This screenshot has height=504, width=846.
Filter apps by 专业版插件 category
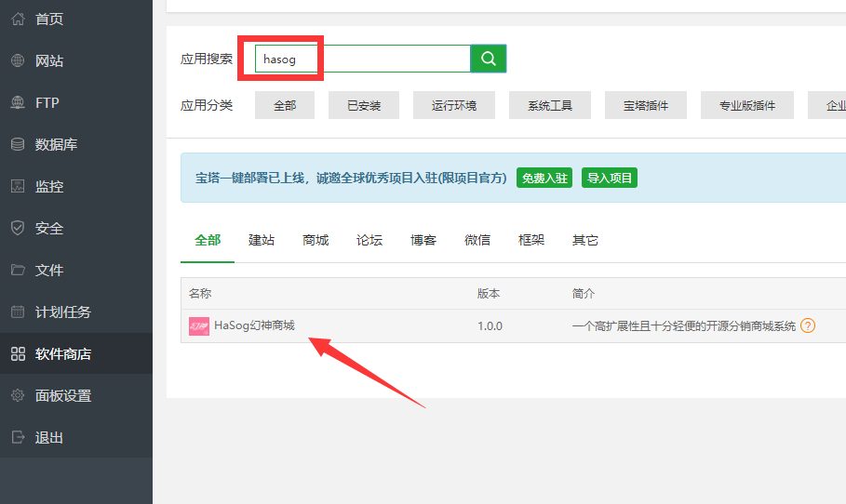(747, 105)
